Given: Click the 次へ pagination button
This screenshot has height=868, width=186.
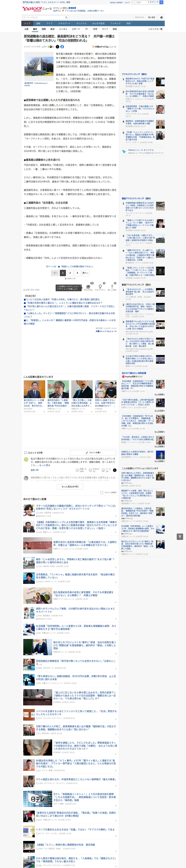Looking at the screenshot, I should pyautogui.click(x=85, y=273).
